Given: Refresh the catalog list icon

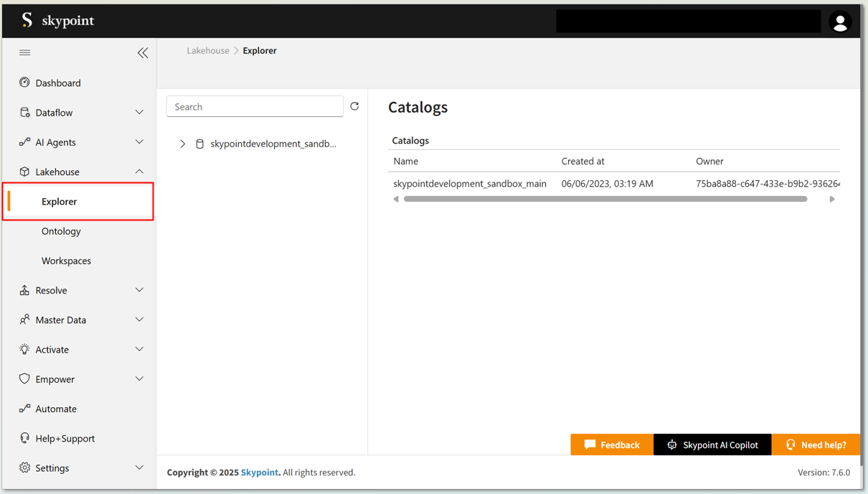Looking at the screenshot, I should point(354,106).
